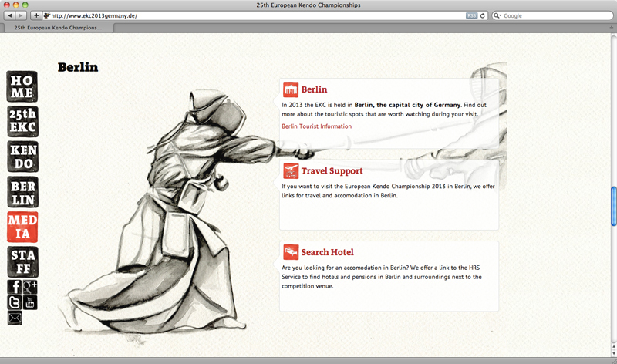The image size is (617, 364).
Task: Click the Twitter bird icon
Action: coord(14,302)
